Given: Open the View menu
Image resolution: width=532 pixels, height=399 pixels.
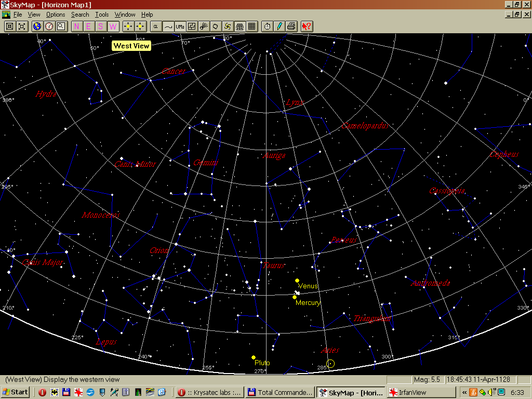Looking at the screenshot, I should click(x=34, y=15).
